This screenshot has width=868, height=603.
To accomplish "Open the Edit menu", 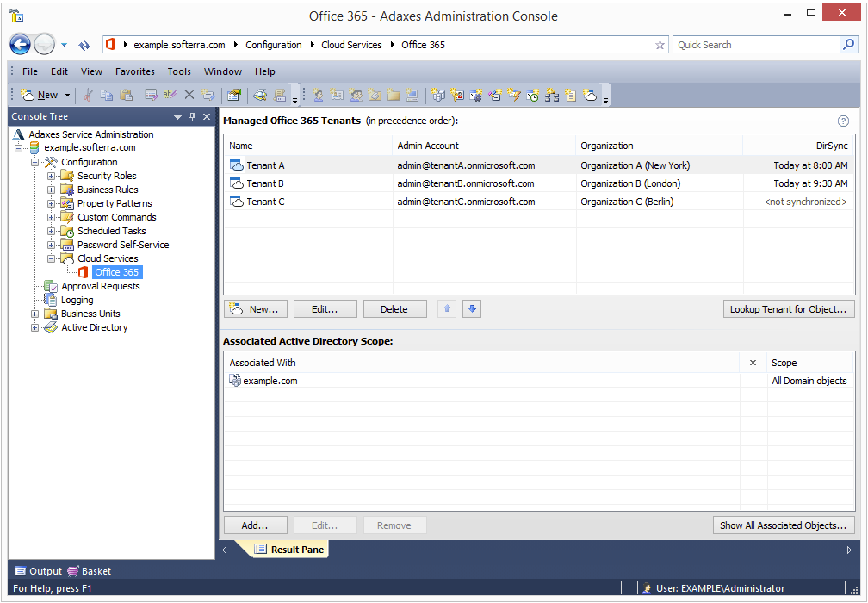I will (59, 71).
